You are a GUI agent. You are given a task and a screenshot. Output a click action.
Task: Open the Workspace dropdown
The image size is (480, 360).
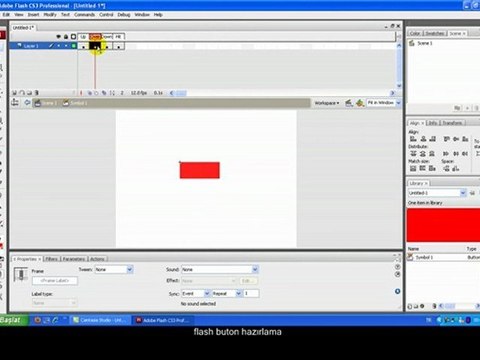pos(327,103)
